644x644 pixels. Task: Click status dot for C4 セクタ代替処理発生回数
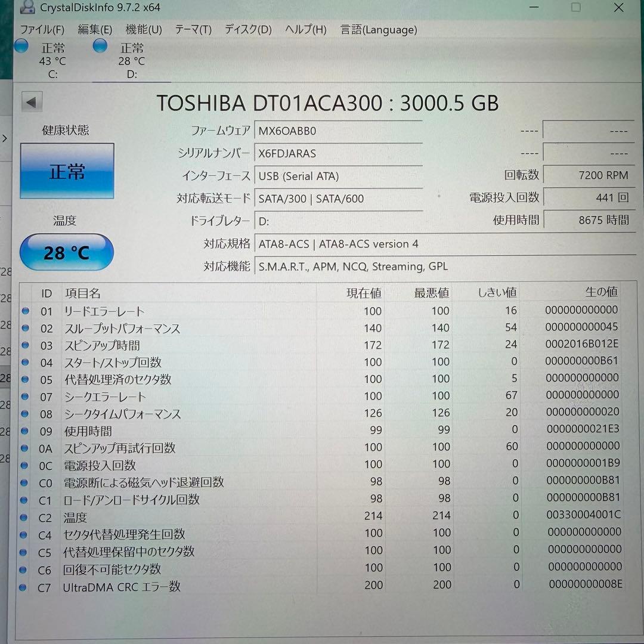[x=23, y=535]
